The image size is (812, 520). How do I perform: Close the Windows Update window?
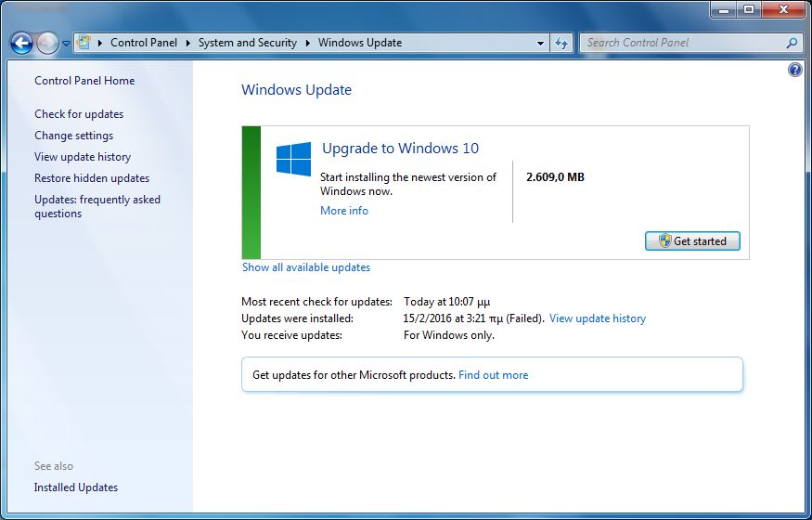[x=783, y=10]
